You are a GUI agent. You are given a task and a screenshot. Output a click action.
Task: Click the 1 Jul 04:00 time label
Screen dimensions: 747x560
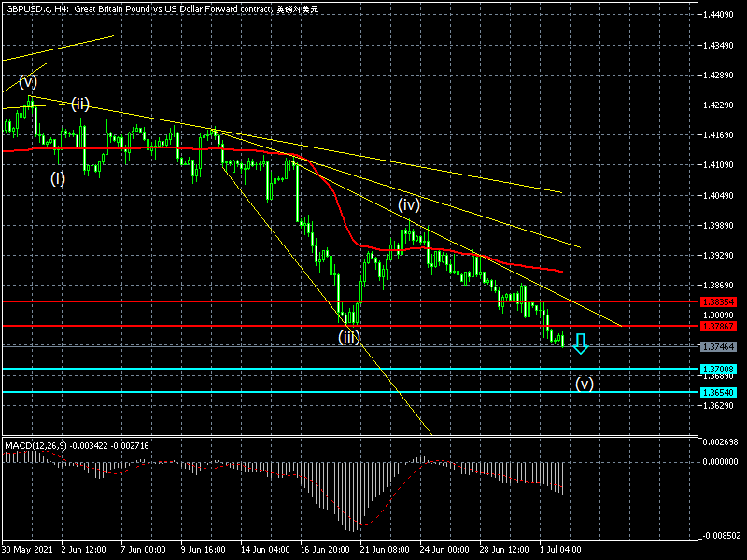tap(560, 550)
